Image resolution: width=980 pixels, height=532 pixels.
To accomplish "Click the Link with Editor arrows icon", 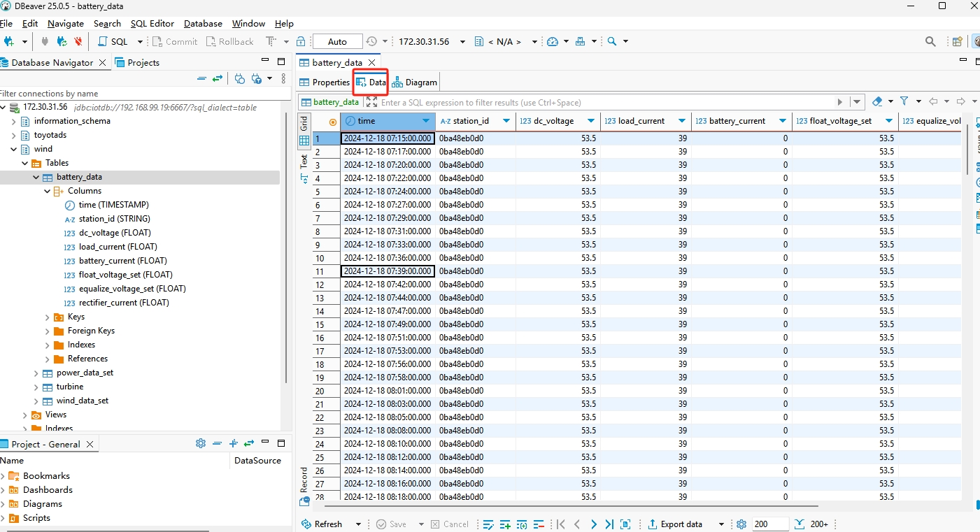I will (218, 78).
